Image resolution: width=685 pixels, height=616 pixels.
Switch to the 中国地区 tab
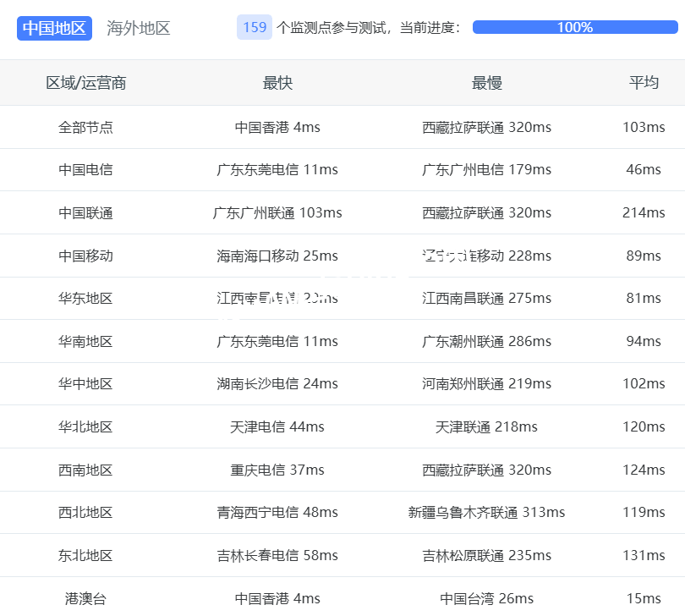[x=55, y=28]
